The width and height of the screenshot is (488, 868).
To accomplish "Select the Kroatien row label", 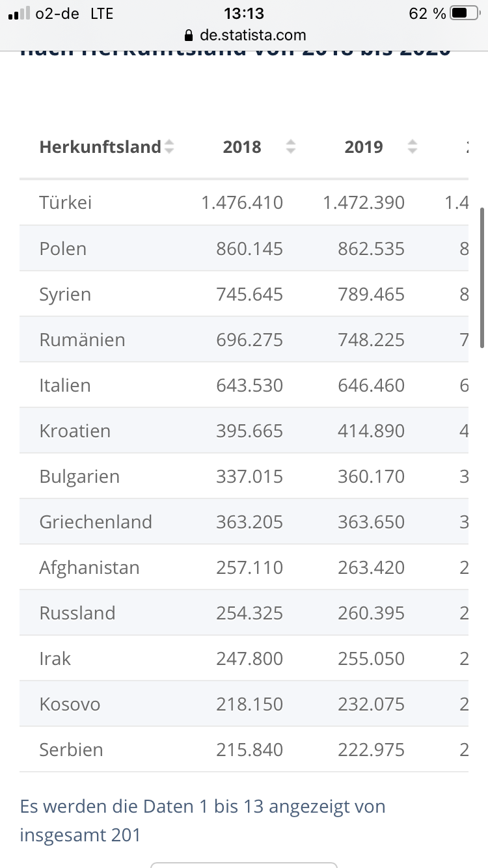I will [75, 431].
